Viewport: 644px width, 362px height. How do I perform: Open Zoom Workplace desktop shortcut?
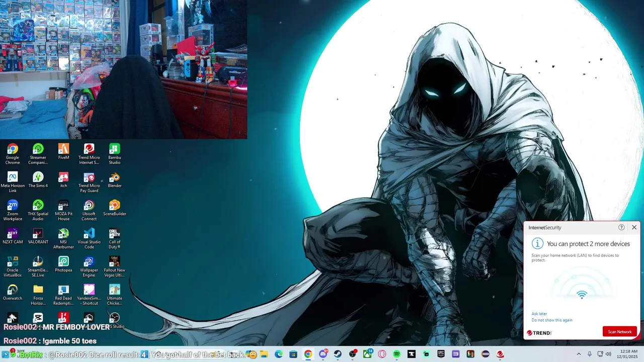tap(13, 210)
